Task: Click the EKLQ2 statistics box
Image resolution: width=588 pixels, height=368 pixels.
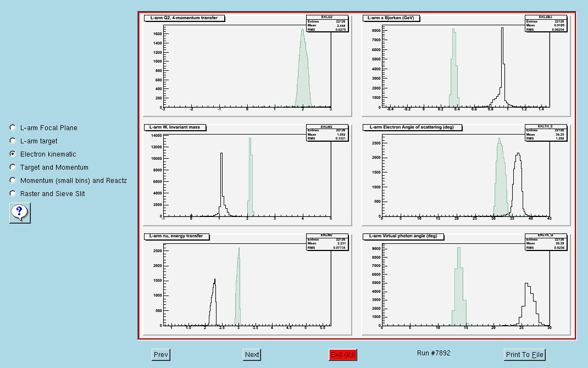Action: 328,23
